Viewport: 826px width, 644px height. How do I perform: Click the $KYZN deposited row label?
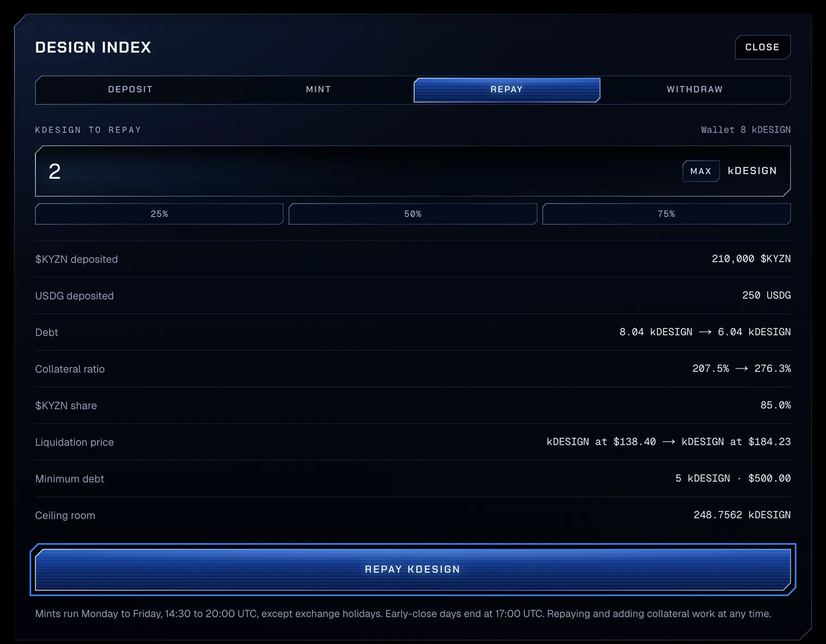tap(77, 260)
